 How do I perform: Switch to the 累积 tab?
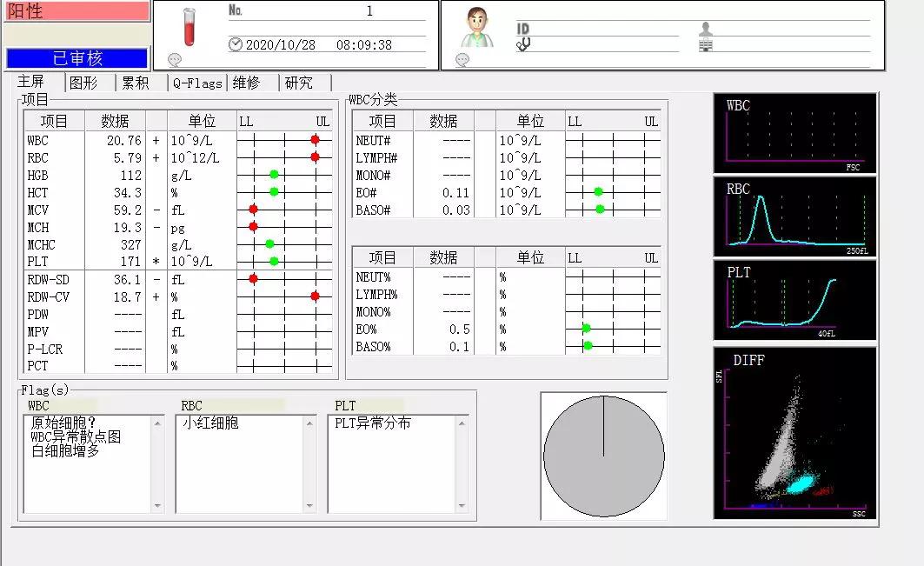(x=137, y=83)
